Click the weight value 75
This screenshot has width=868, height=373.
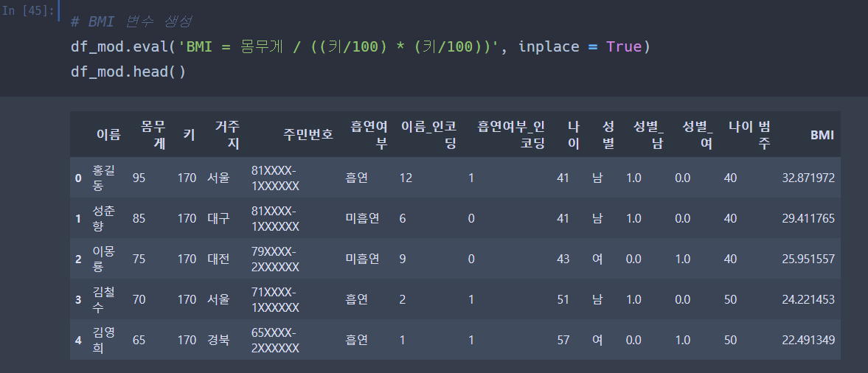139,259
